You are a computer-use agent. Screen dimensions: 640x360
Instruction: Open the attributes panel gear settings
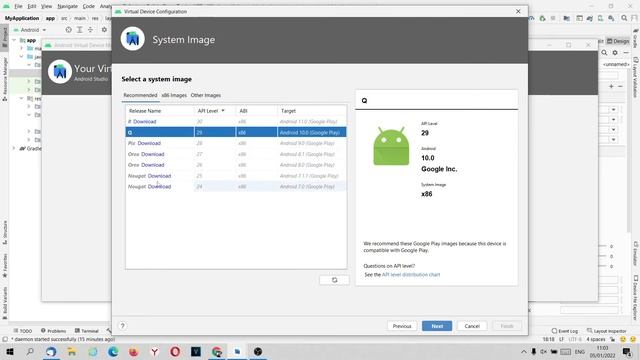[x=615, y=53]
